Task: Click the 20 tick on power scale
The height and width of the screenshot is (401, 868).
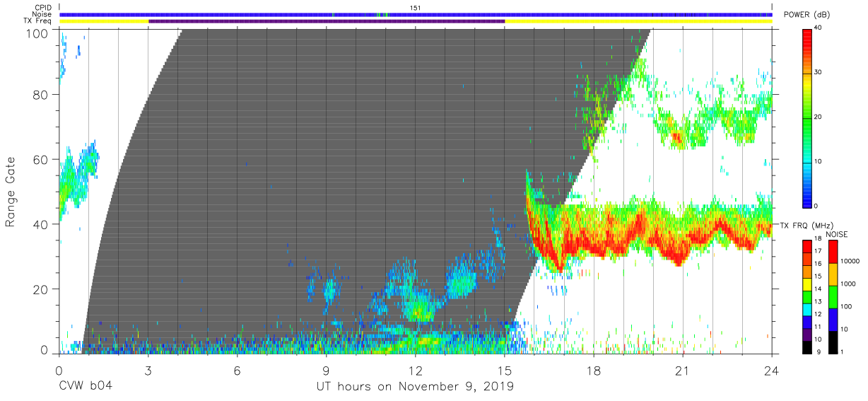Action: 819,117
